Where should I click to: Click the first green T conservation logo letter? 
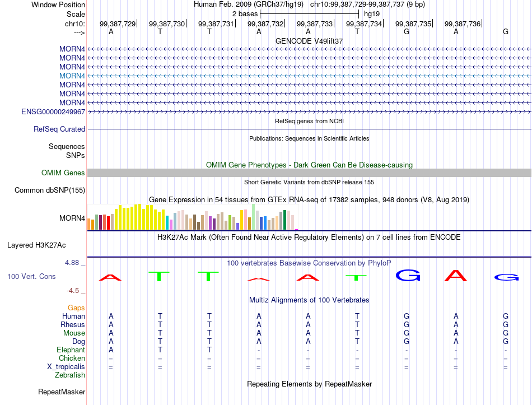click(159, 276)
